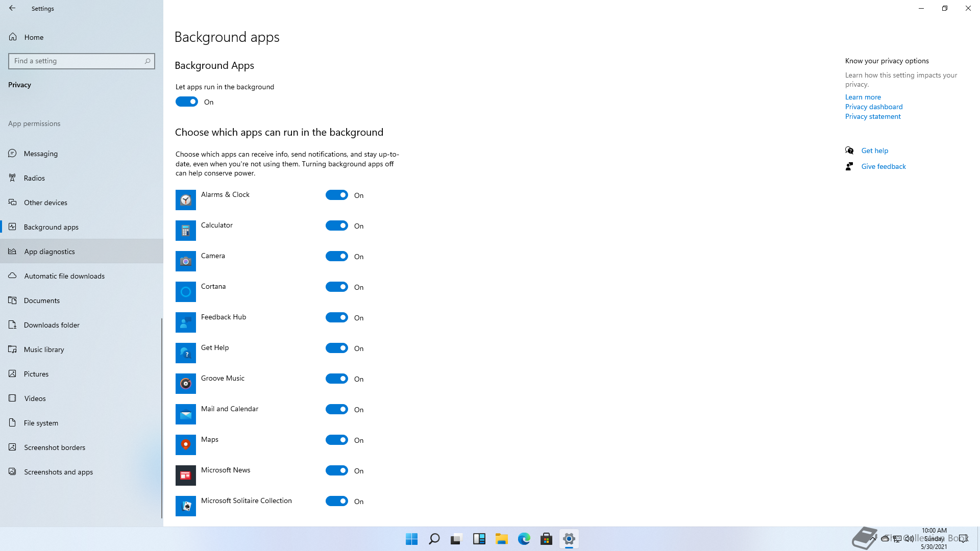Select File system in sidebar
Screen dimensions: 980x551
coord(82,423)
